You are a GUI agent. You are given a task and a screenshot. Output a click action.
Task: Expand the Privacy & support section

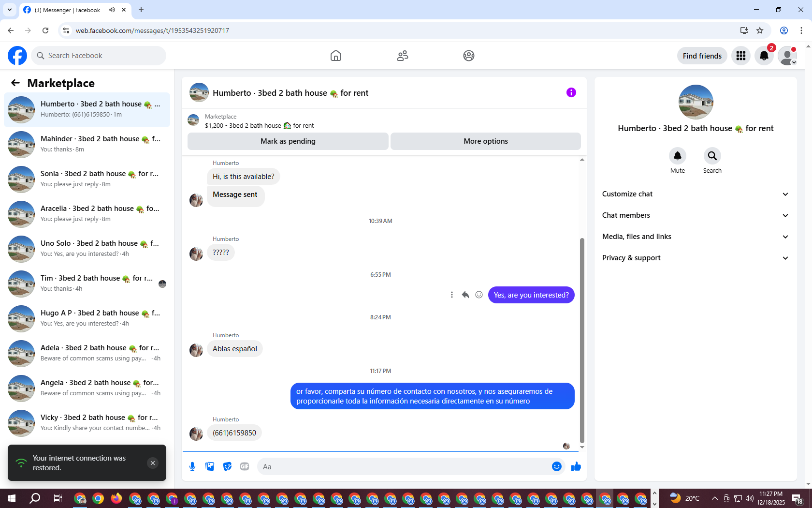(696, 258)
